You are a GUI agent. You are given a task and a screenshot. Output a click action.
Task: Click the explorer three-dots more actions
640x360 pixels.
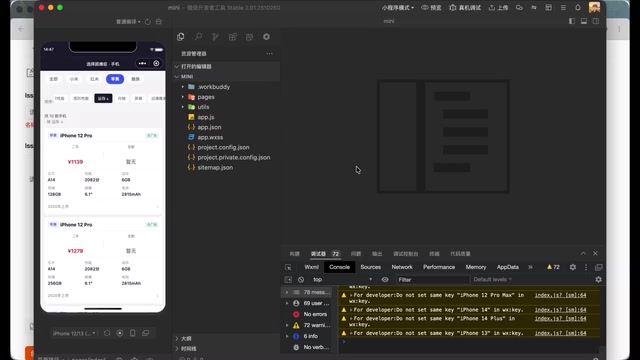pos(269,53)
